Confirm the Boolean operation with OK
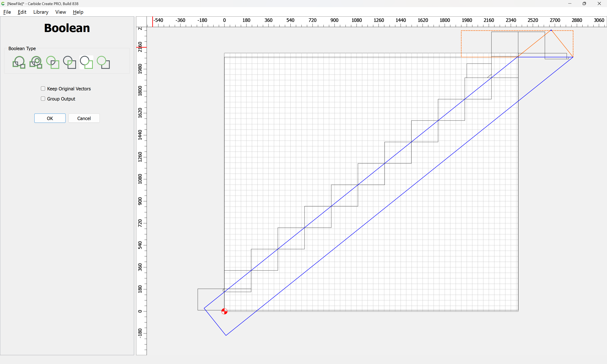Viewport: 607px width, 364px height. (x=50, y=118)
